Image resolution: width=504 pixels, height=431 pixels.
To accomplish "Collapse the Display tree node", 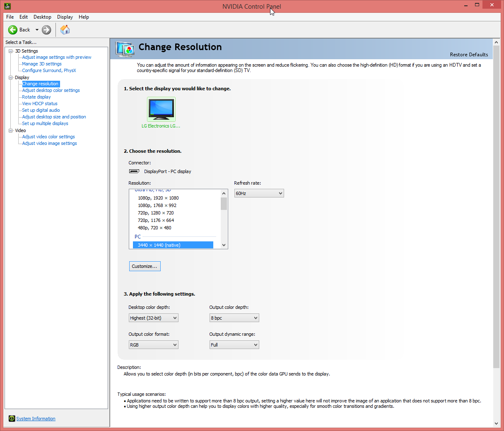I will pyautogui.click(x=11, y=77).
